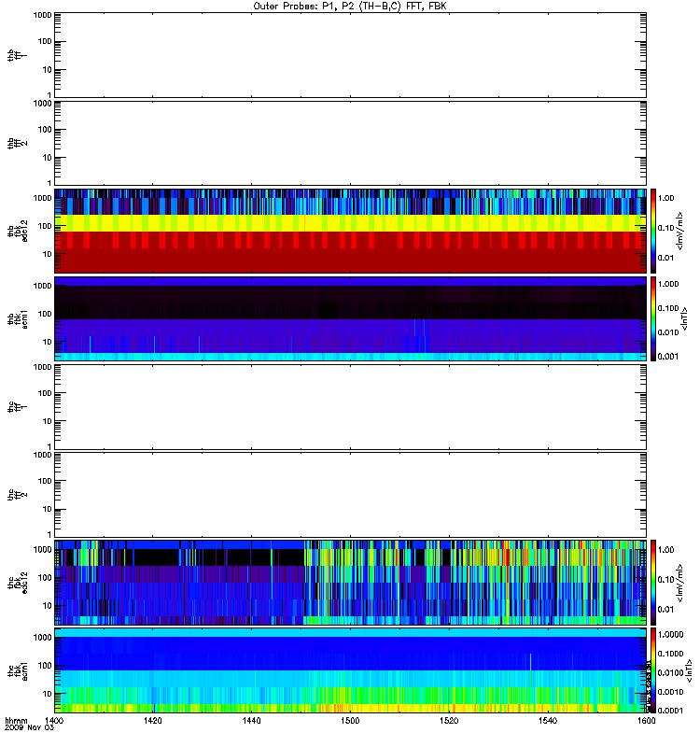Click the '0.001' value on thb scm1 color bar
Viewport: 700px width, 747px height.
[668, 357]
